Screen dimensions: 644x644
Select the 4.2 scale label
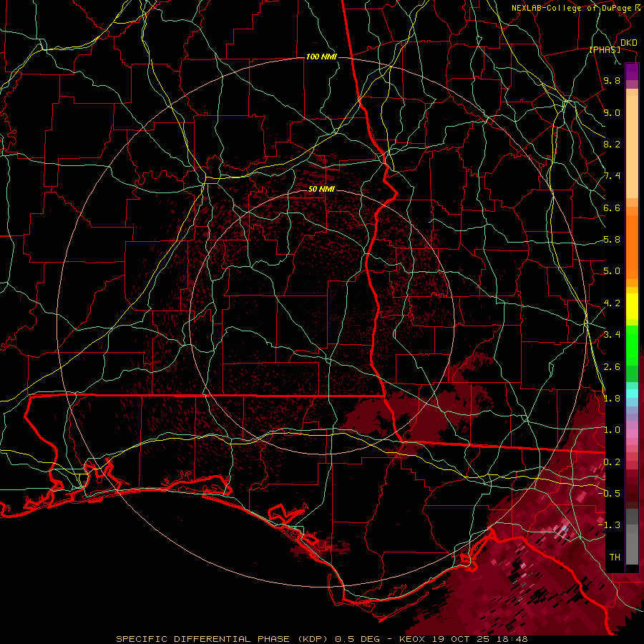pyautogui.click(x=612, y=303)
